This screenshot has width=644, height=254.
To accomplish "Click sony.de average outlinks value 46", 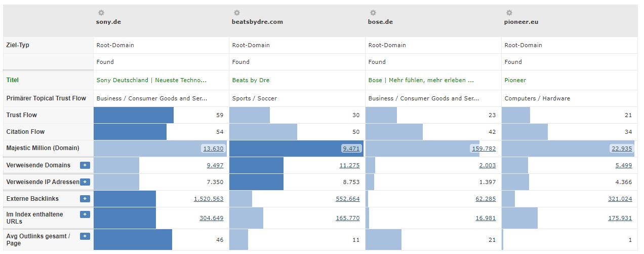I will [220, 240].
